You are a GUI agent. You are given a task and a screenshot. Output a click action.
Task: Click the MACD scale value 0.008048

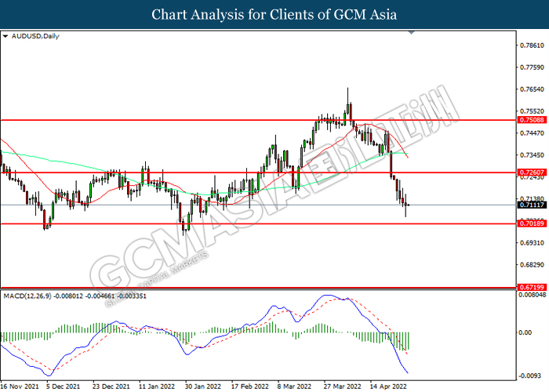[x=533, y=295]
